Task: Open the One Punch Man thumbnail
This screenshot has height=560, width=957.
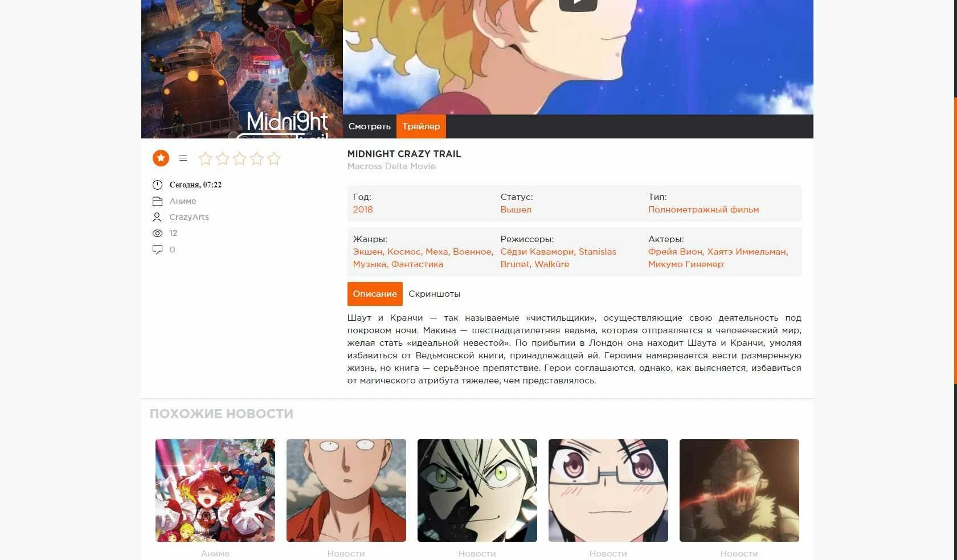Action: coord(346,490)
